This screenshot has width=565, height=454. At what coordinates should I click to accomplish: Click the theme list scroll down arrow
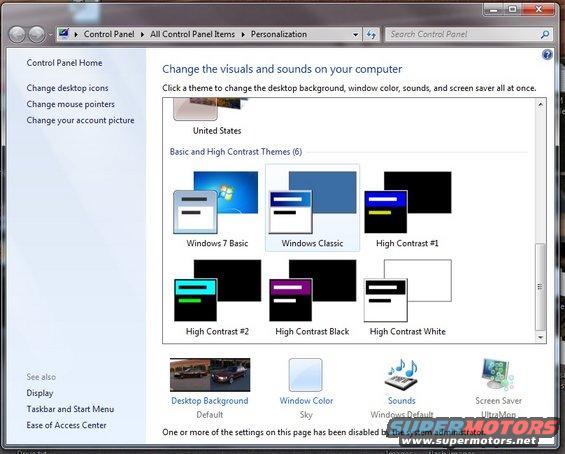click(540, 337)
